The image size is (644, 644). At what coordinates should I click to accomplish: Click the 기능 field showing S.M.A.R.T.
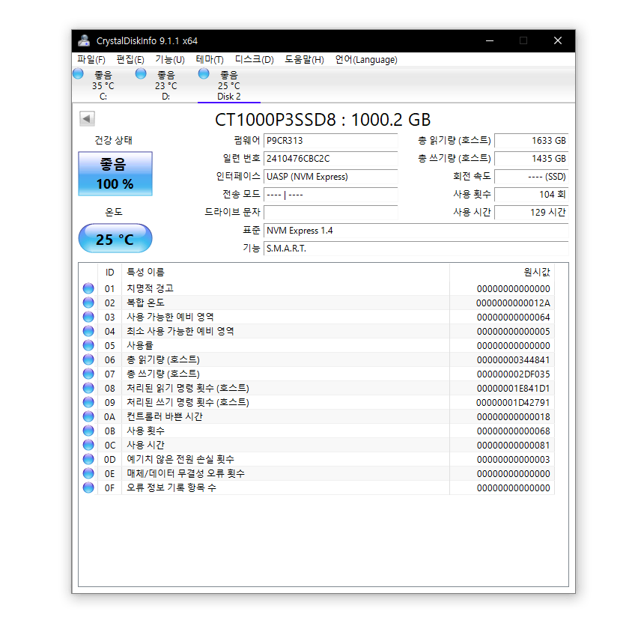[x=416, y=249]
